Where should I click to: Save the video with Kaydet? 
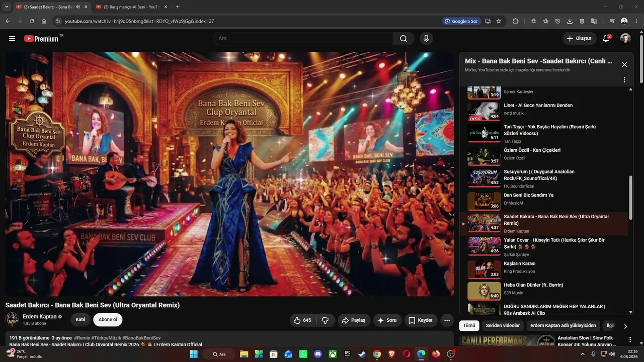tap(421, 320)
